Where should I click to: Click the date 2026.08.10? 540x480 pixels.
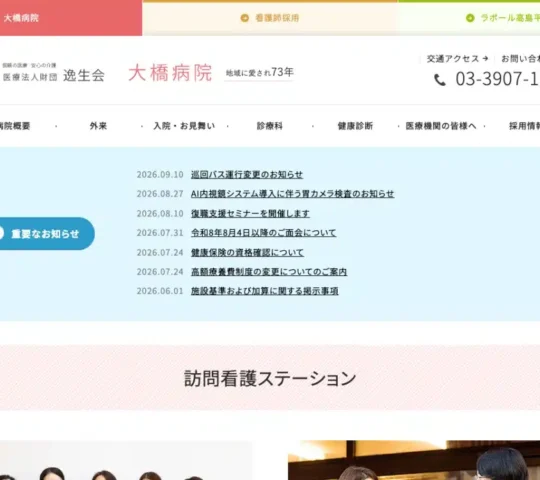pos(160,213)
